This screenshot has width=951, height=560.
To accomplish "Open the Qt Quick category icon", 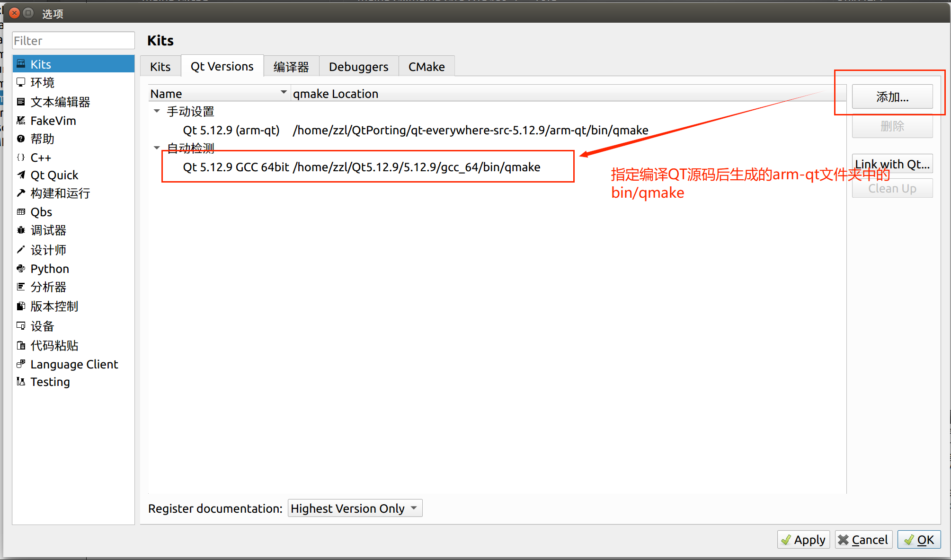I will tap(21, 175).
